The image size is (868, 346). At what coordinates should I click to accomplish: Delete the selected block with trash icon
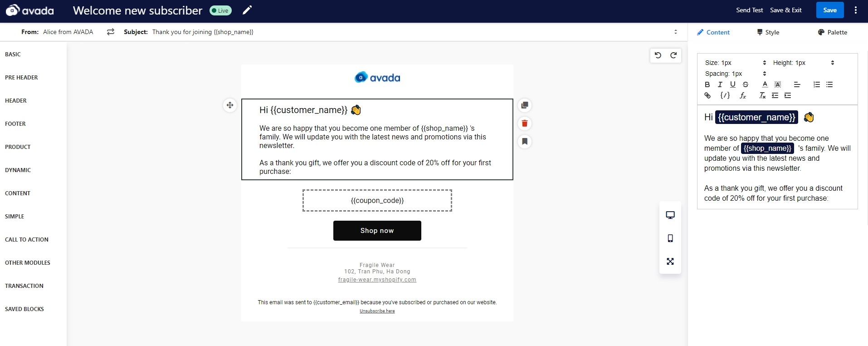point(525,124)
